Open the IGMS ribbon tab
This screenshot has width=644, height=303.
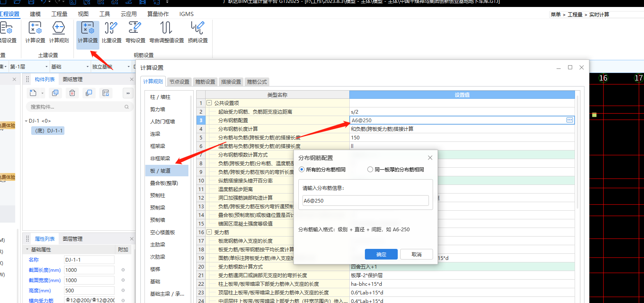(x=186, y=14)
